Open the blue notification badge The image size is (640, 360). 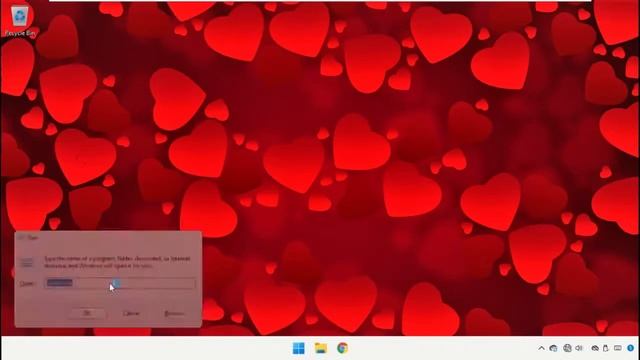tap(631, 348)
